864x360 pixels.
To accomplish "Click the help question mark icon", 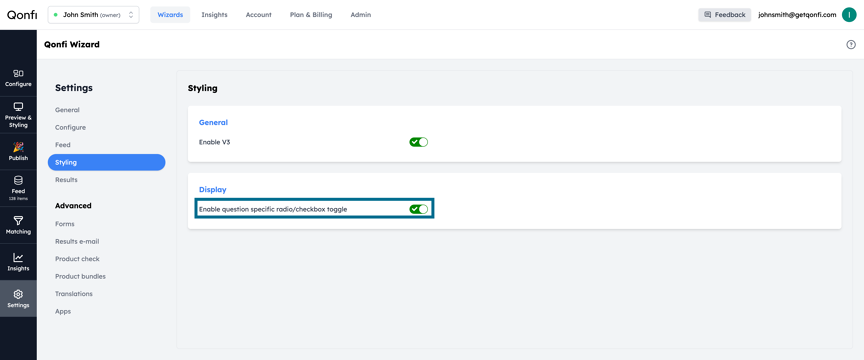I will (x=851, y=45).
